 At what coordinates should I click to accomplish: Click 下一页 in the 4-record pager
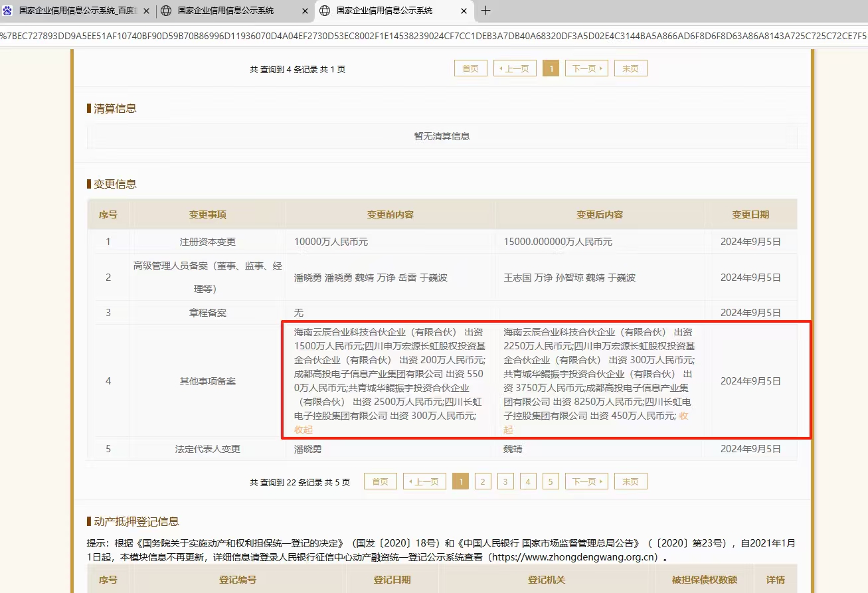(x=586, y=68)
